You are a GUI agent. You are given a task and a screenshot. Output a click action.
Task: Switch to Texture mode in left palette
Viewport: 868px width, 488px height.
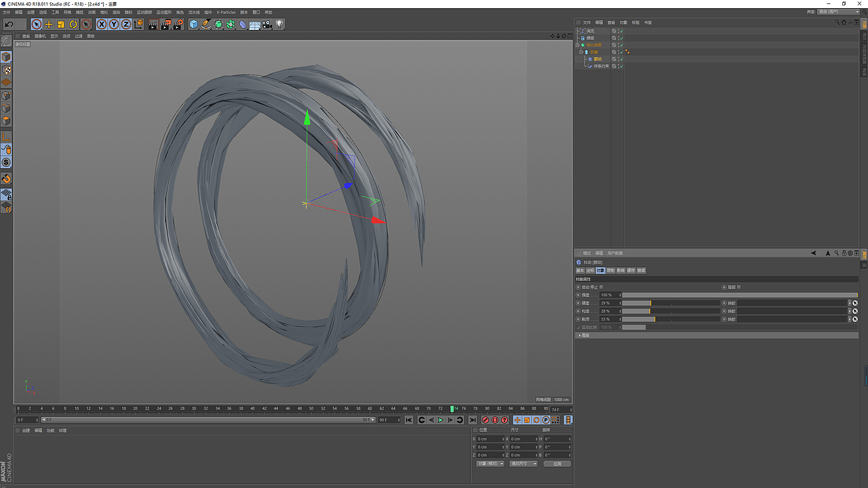(6, 70)
